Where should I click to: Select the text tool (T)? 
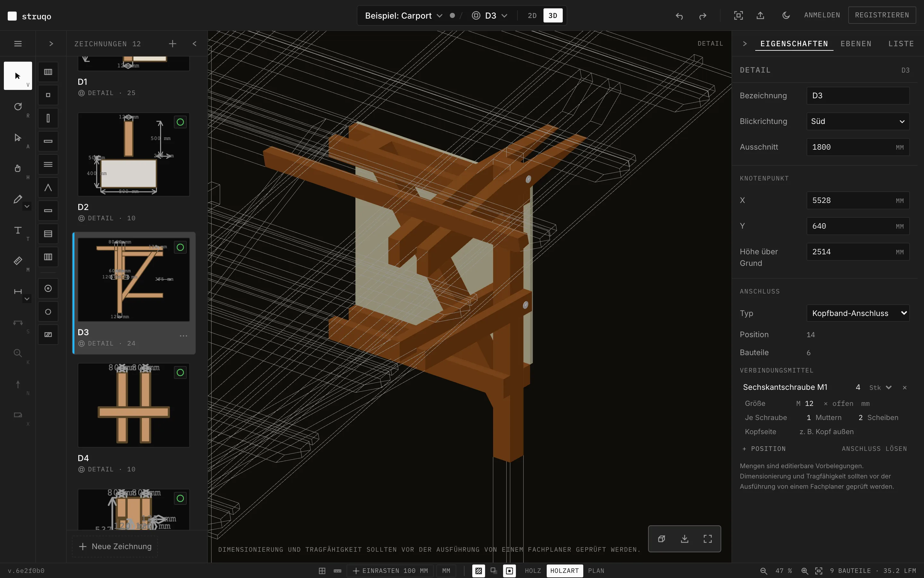tap(18, 230)
